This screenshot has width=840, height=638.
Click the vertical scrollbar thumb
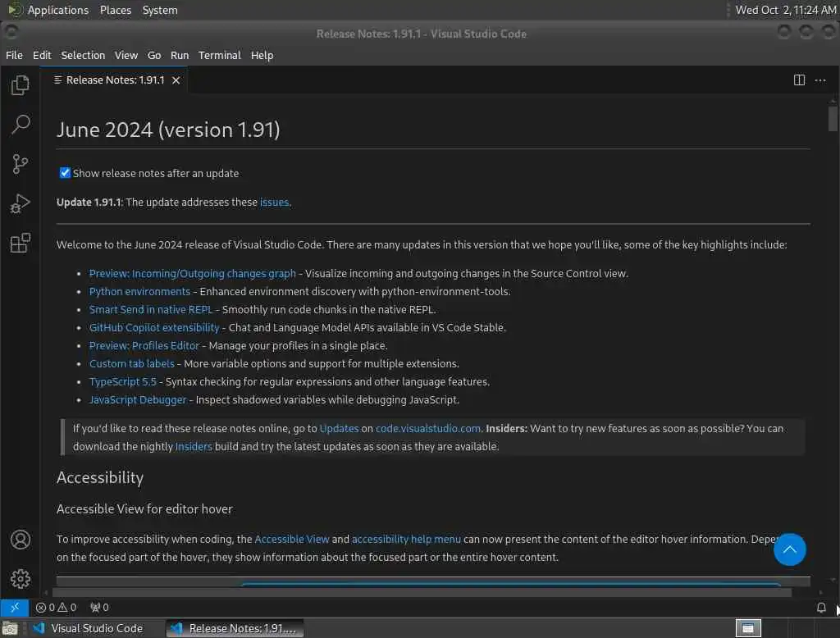coord(832,119)
